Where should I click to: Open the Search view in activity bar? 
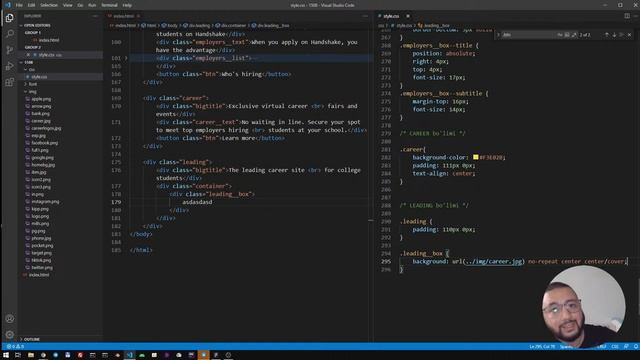click(x=9, y=34)
